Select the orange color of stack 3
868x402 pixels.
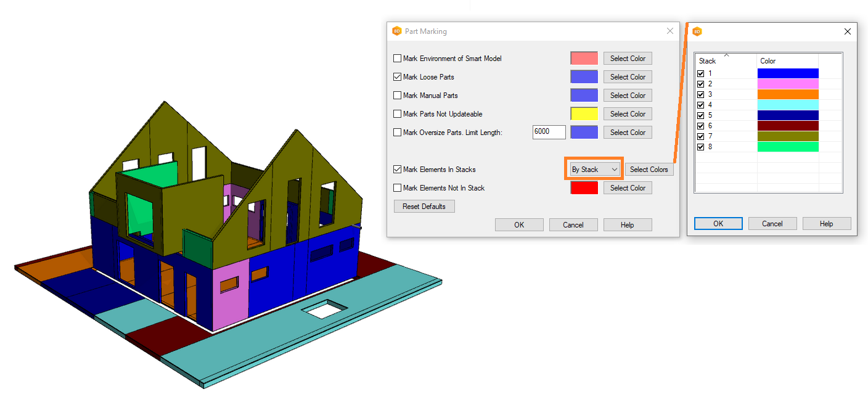tap(787, 94)
